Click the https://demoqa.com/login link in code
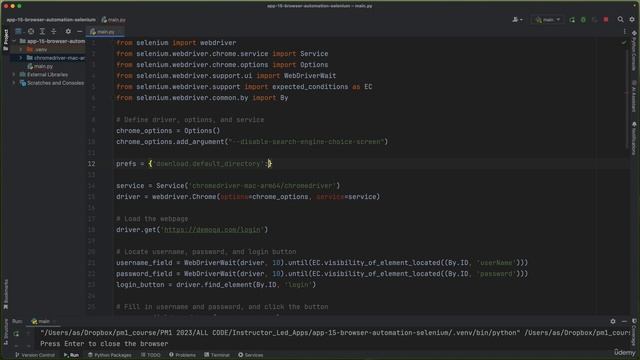The image size is (640, 360). click(212, 230)
